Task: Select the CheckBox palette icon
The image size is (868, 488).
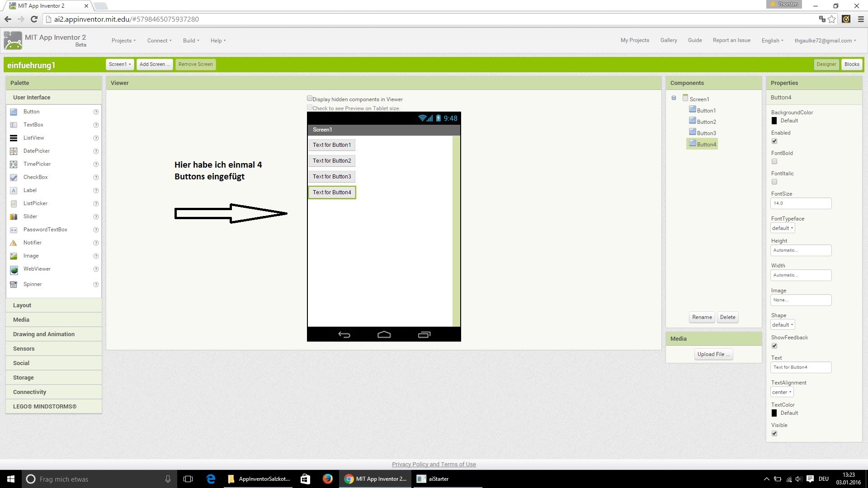Action: click(x=14, y=177)
